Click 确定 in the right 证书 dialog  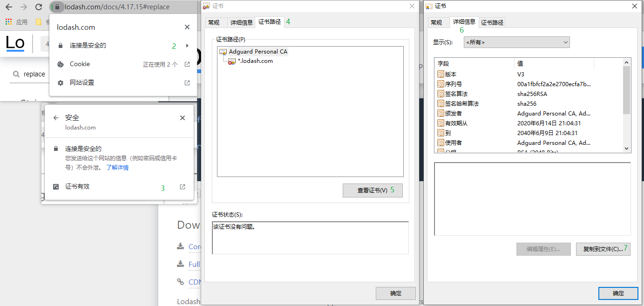click(x=618, y=293)
